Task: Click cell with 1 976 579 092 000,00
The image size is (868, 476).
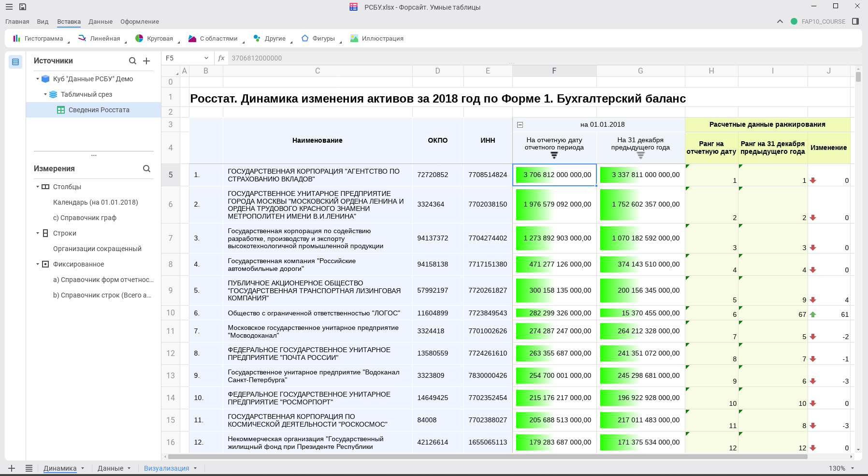Action: click(554, 204)
